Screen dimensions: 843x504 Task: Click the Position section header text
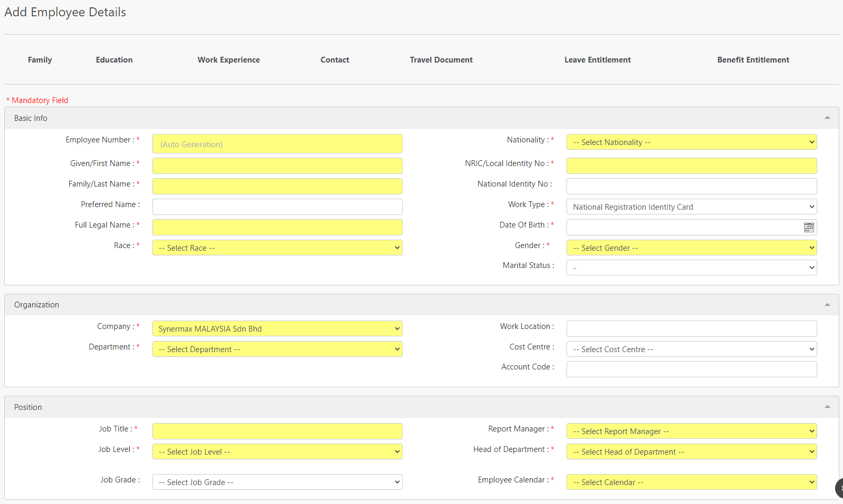pos(28,407)
